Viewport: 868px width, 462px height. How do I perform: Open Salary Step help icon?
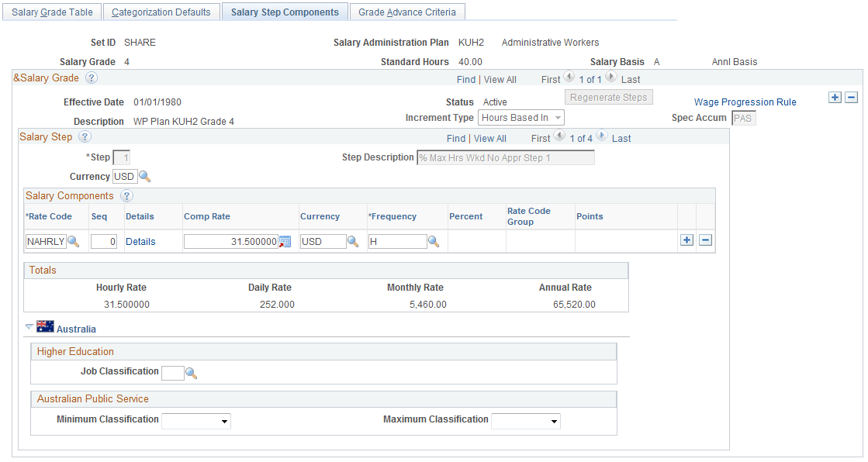(85, 137)
